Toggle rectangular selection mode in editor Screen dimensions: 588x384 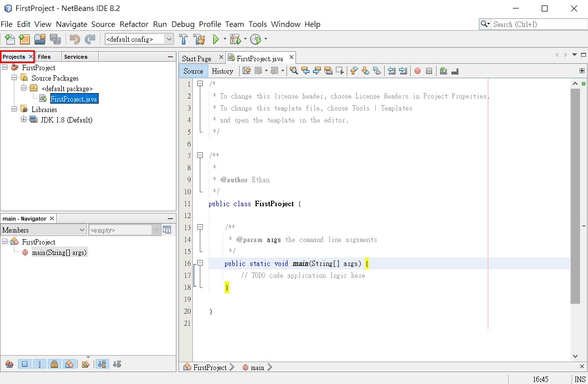339,71
